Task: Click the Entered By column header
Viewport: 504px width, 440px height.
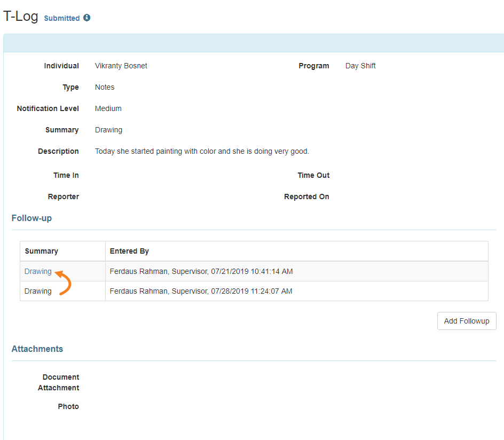Action: [129, 251]
